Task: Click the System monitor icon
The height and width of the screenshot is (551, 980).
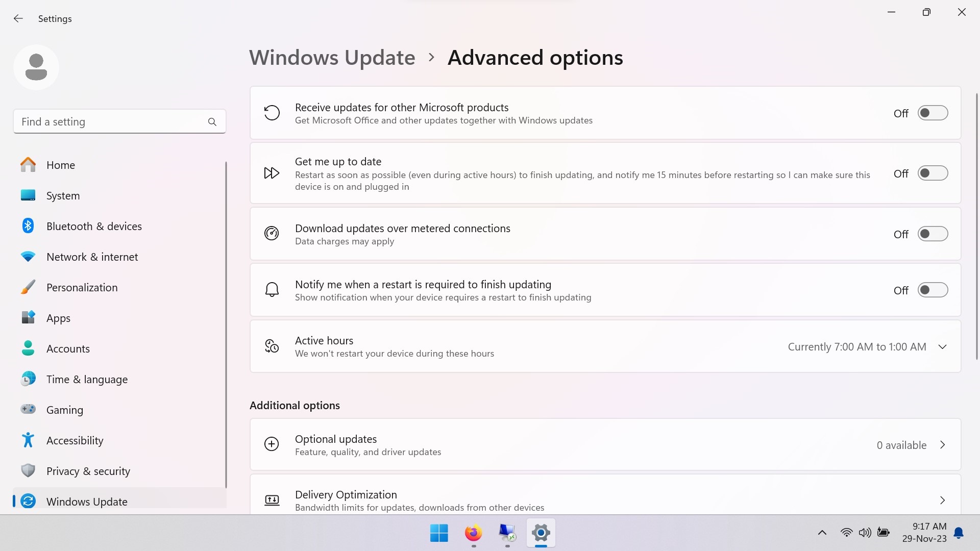Action: click(28, 195)
